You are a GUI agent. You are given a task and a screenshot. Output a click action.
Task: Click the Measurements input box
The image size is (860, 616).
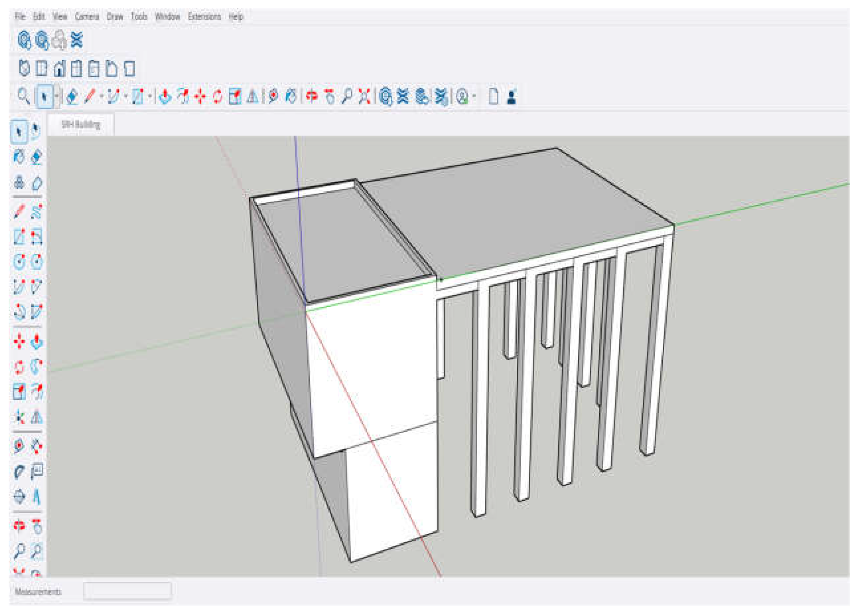tap(127, 591)
